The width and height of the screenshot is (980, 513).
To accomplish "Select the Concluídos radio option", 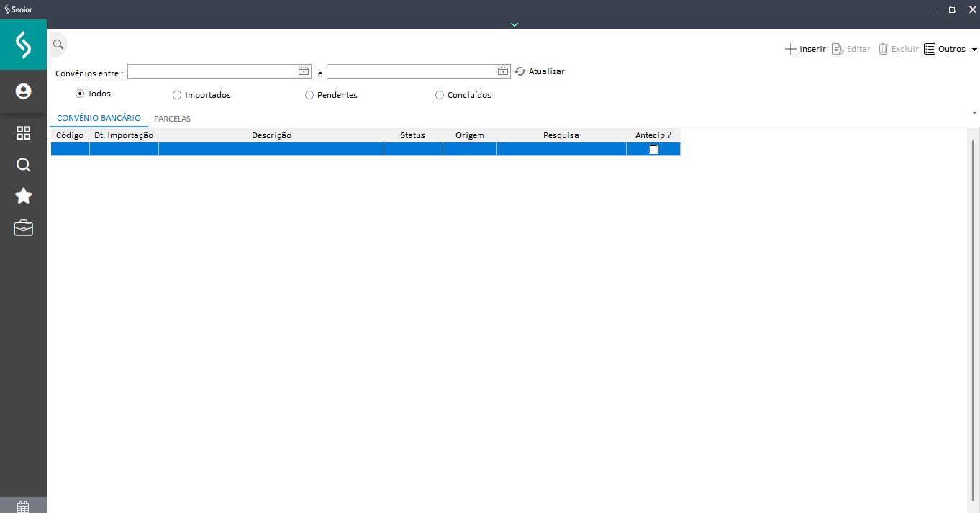I will 463,95.
